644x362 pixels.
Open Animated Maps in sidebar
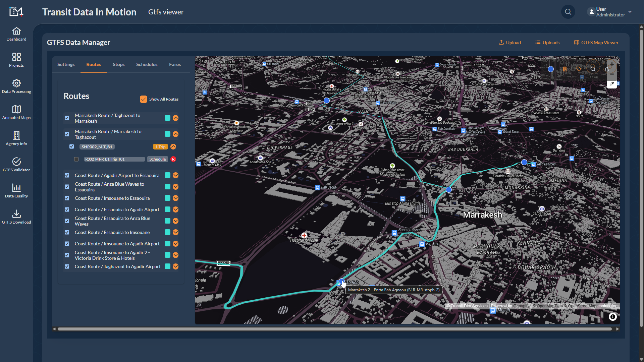[x=16, y=112]
